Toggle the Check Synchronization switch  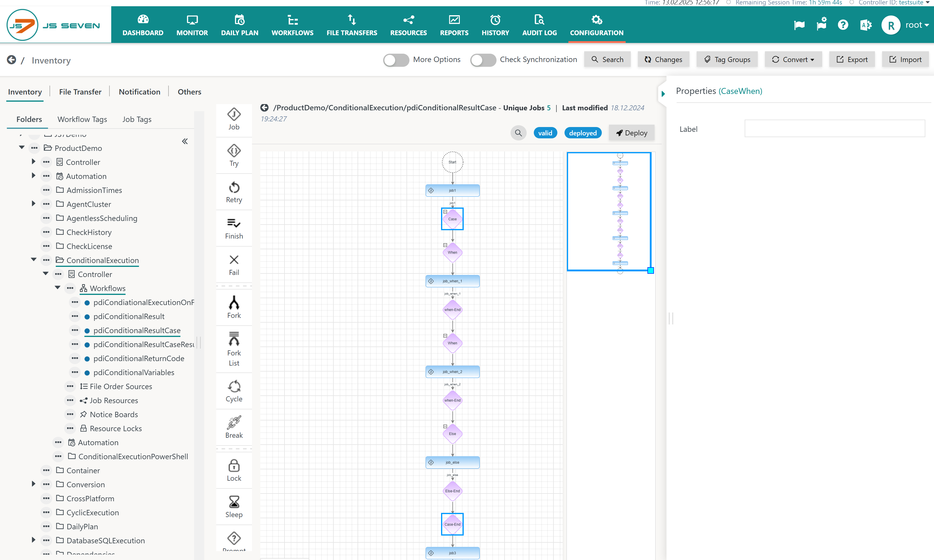pyautogui.click(x=483, y=60)
